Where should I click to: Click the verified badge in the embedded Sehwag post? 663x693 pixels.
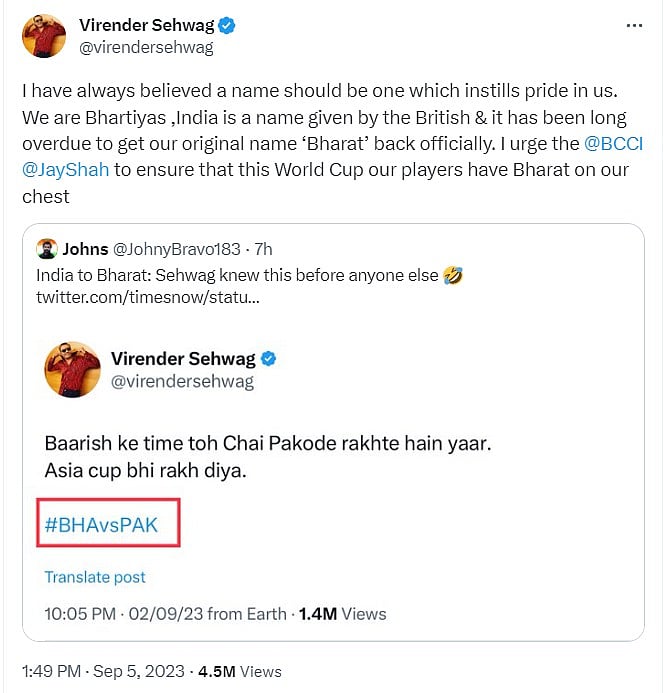pos(268,359)
